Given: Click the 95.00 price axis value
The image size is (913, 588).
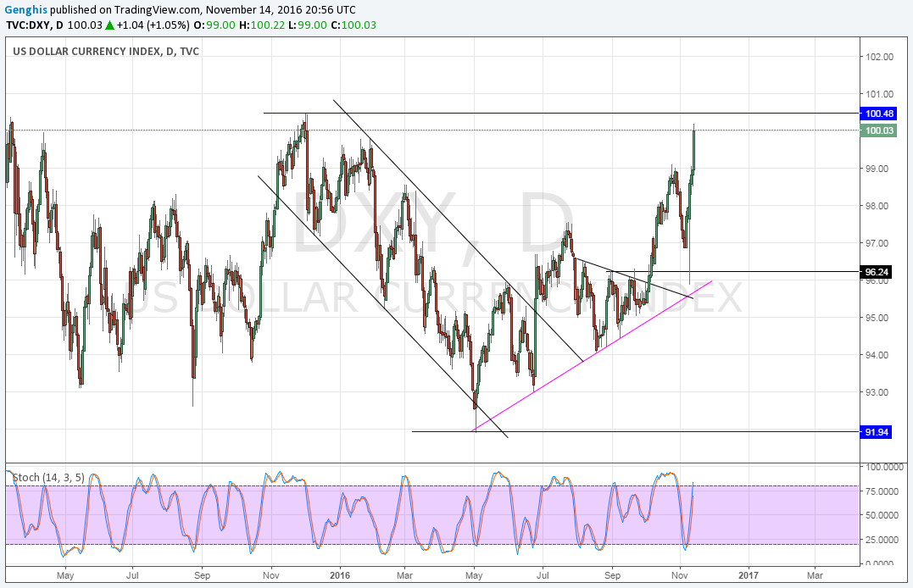Looking at the screenshot, I should tap(877, 318).
